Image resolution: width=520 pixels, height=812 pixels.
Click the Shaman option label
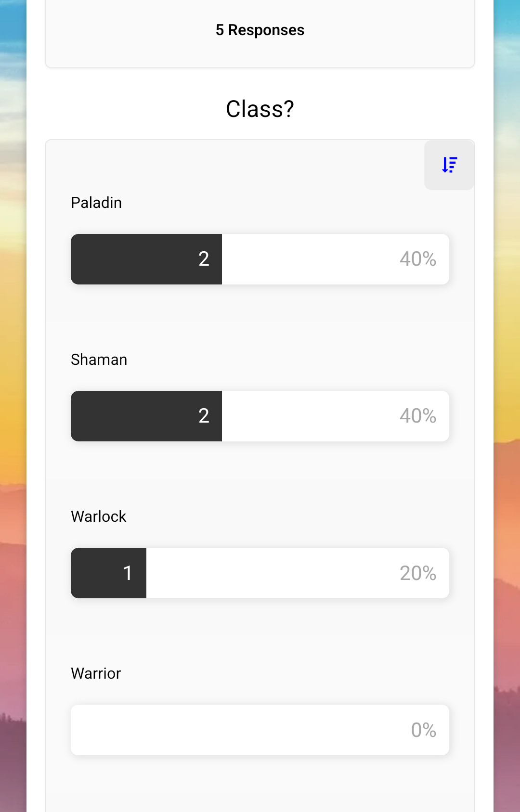click(x=99, y=360)
